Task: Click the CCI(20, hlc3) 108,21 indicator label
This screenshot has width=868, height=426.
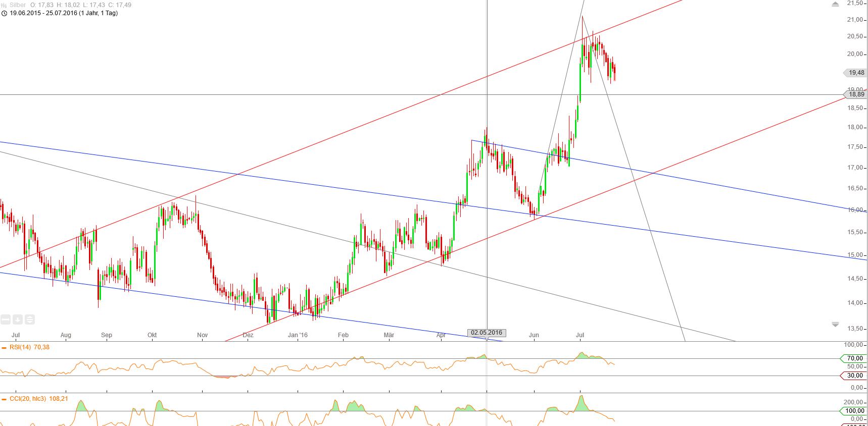Action: (38, 399)
